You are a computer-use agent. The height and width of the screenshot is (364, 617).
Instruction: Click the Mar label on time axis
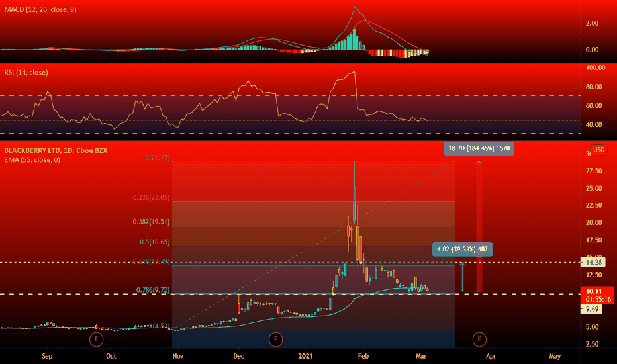(x=421, y=356)
